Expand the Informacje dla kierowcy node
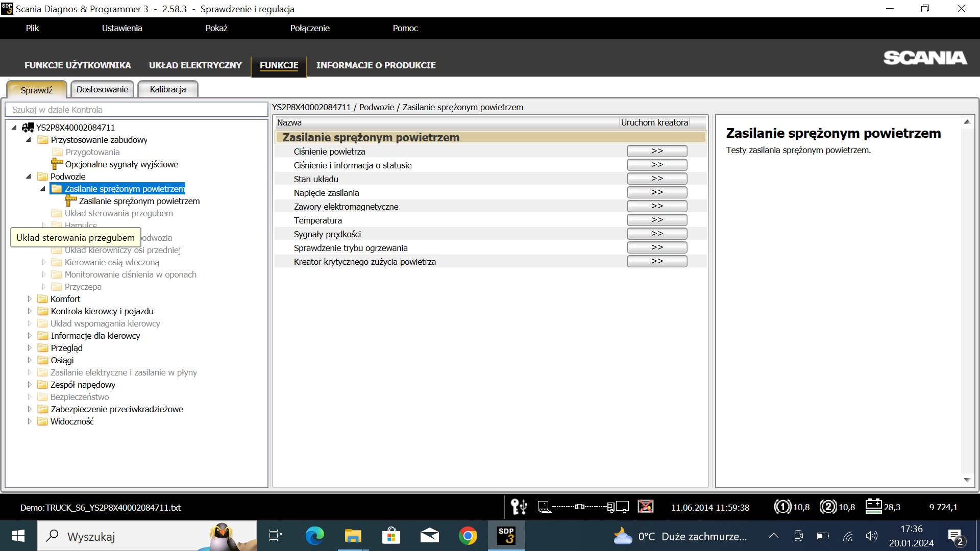Viewport: 980px width, 551px height. [x=29, y=336]
